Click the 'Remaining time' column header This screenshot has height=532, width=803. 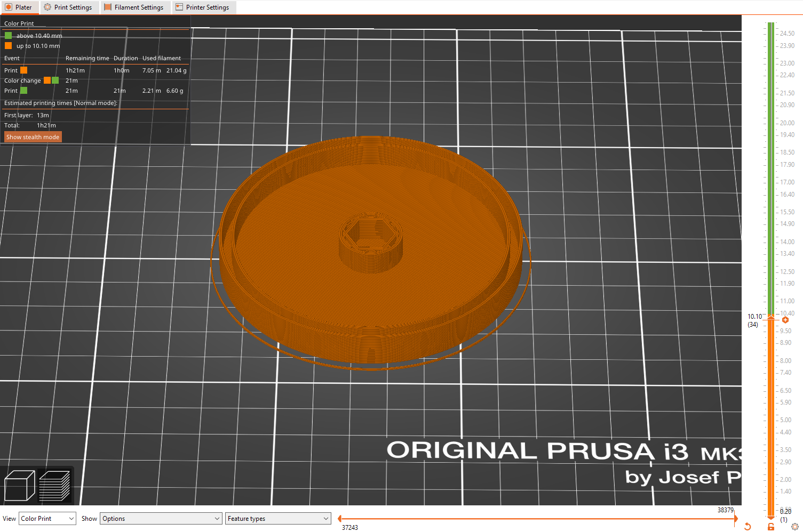(x=87, y=58)
